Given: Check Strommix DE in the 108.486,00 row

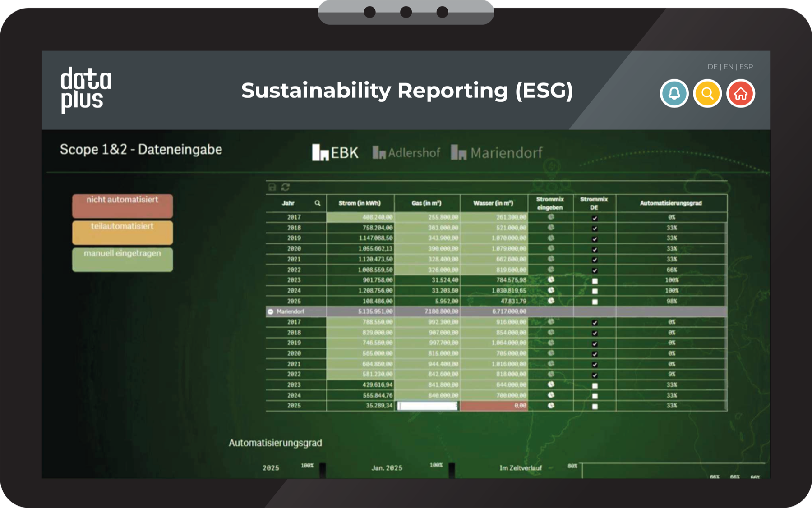Looking at the screenshot, I should point(595,302).
